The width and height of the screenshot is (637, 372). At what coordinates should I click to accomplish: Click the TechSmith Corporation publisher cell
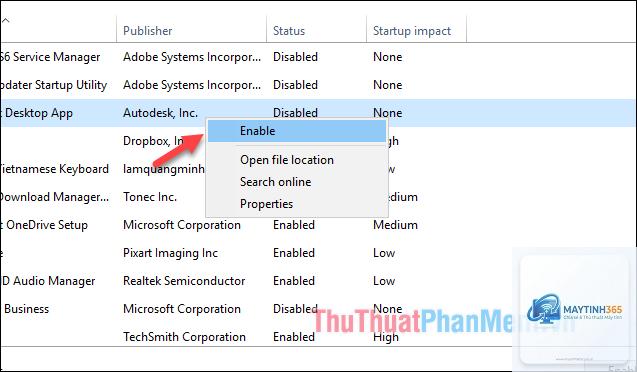pyautogui.click(x=184, y=337)
